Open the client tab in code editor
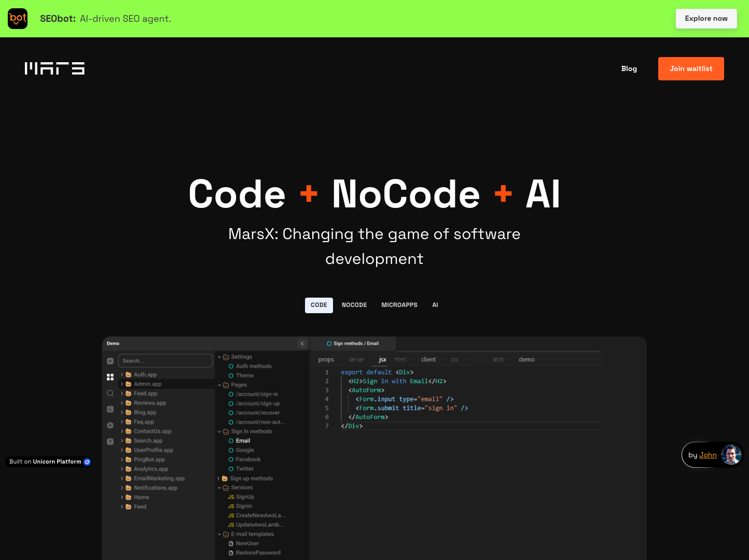The image size is (749, 560). [x=428, y=359]
